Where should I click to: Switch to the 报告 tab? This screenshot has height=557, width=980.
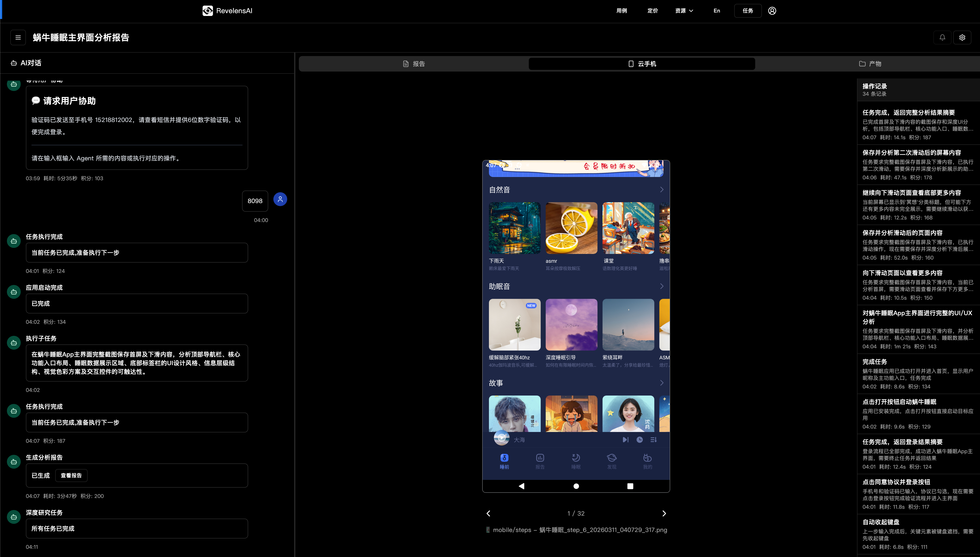tap(414, 64)
